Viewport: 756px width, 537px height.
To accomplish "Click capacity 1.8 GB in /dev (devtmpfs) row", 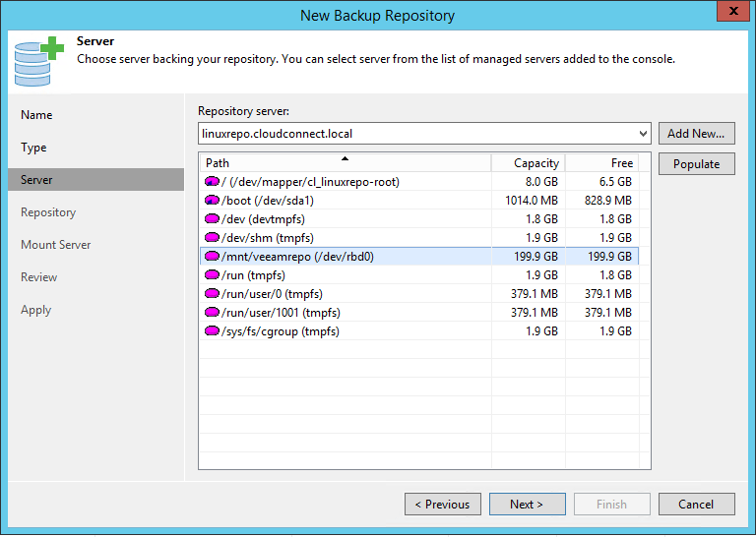I will (541, 219).
